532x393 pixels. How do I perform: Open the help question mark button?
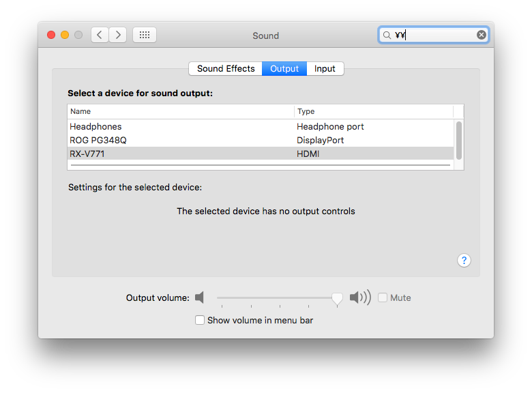coord(464,261)
